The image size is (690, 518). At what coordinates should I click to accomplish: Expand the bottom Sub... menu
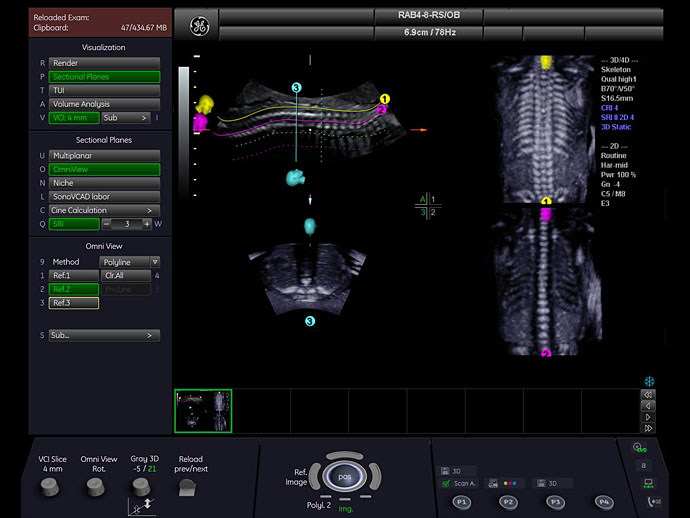pos(105,336)
